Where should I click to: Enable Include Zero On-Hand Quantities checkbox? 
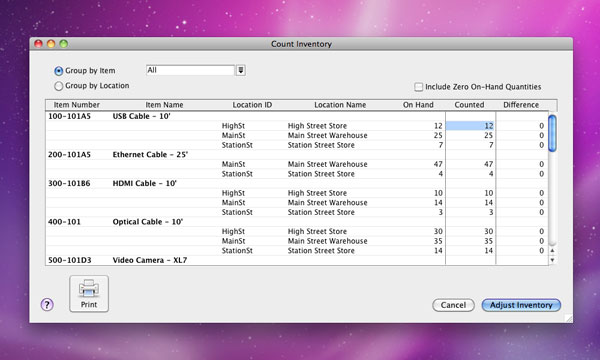pyautogui.click(x=419, y=87)
